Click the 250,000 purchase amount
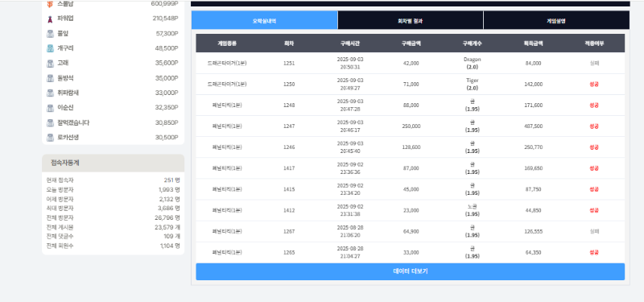 coord(411,126)
